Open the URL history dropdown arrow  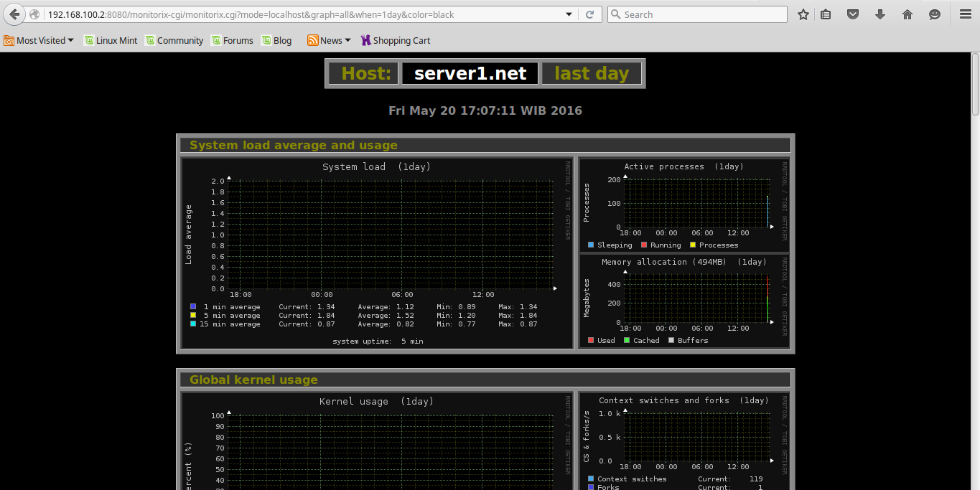click(x=569, y=14)
